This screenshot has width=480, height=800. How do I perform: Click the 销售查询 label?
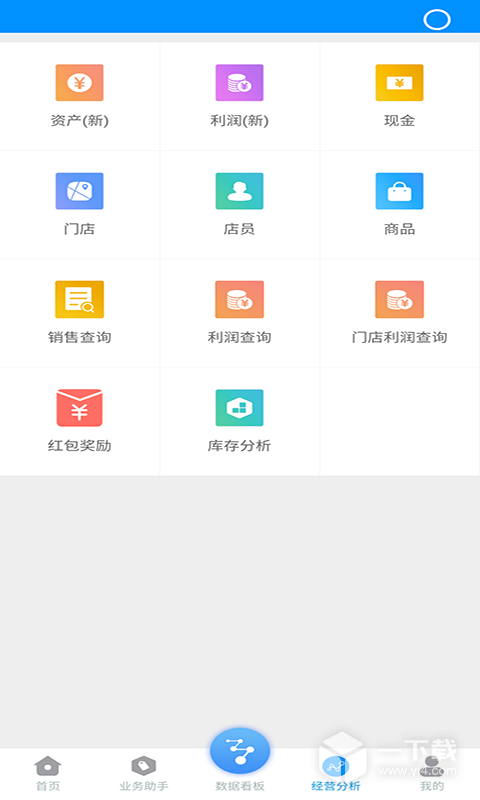80,337
